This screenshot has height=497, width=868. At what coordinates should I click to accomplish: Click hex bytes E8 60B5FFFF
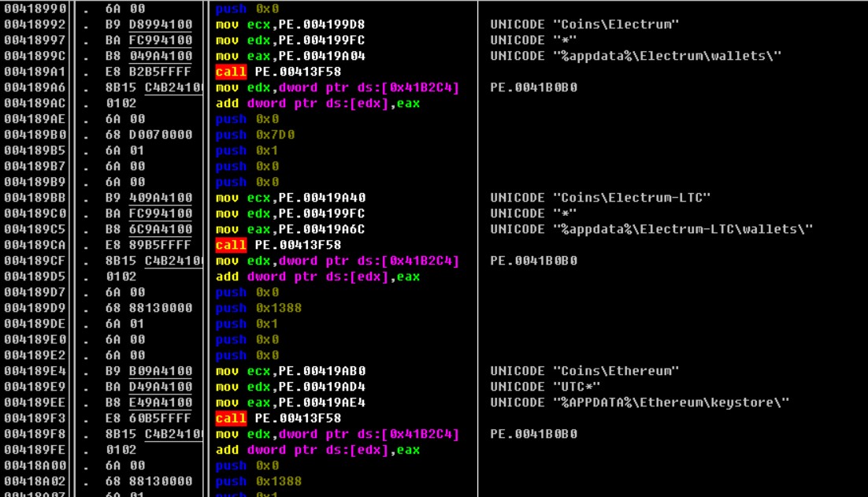(148, 418)
